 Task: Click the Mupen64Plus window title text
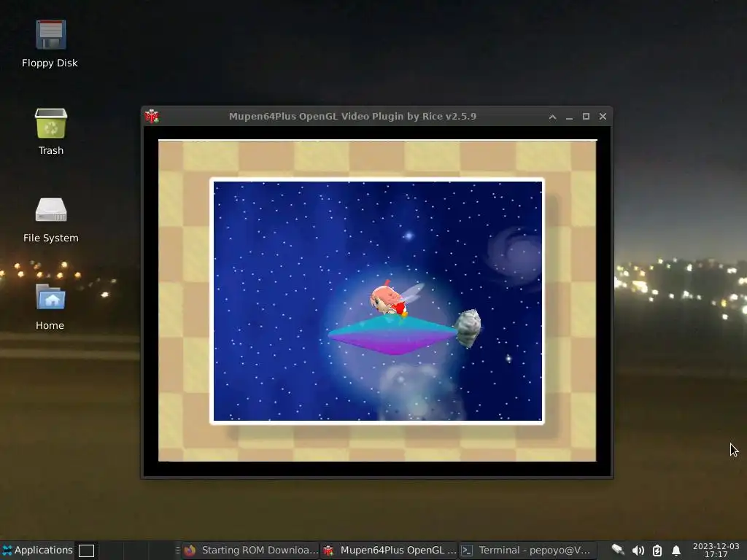352,116
